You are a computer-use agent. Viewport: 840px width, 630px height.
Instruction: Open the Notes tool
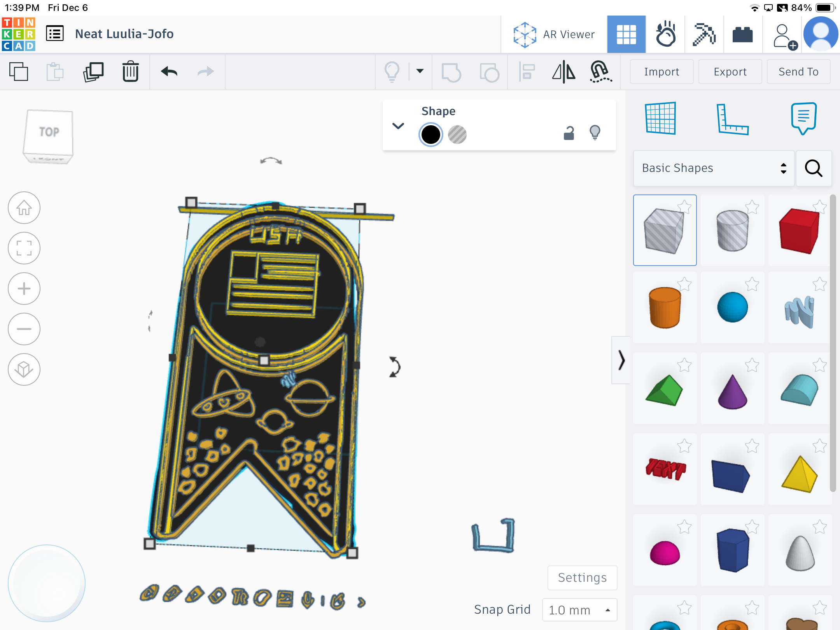click(x=803, y=118)
